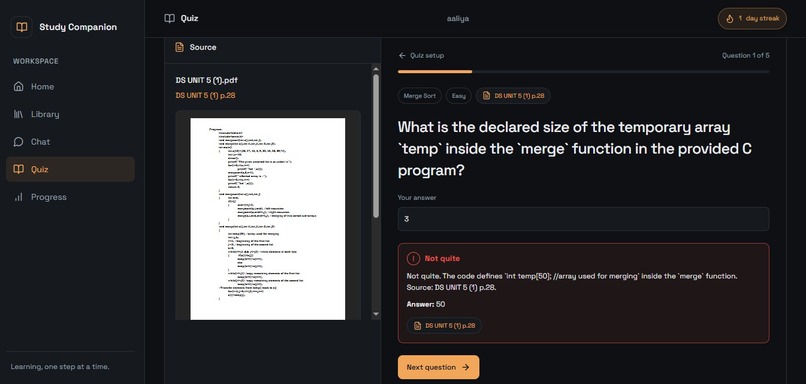
Task: Click the Question 1 of 5 counter
Action: (745, 56)
